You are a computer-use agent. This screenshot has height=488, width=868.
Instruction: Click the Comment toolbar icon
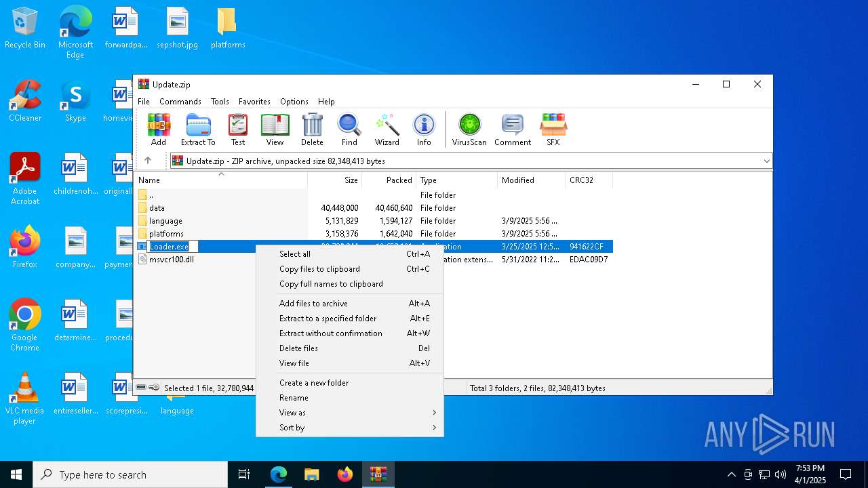pos(513,129)
